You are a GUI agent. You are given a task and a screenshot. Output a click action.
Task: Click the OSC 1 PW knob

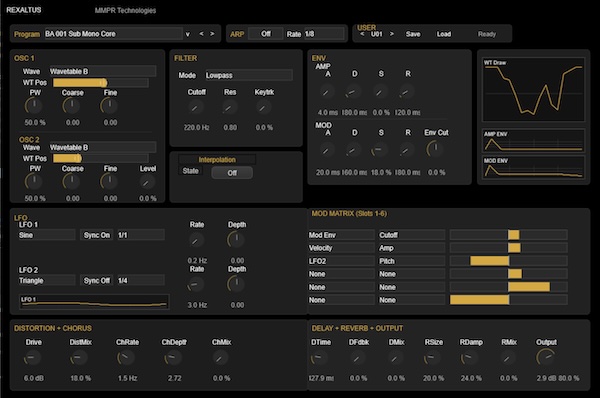[34, 106]
